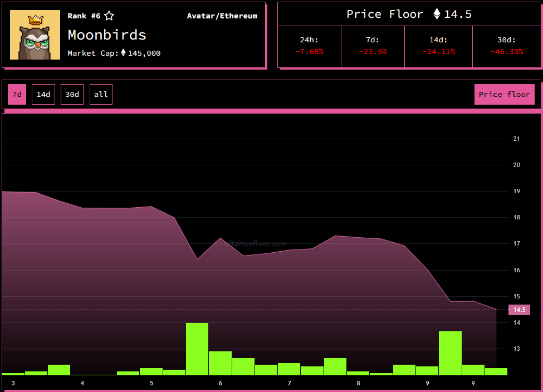Click the nftpricefloor.com chart watermark
This screenshot has height=392, width=543.
pyautogui.click(x=255, y=243)
